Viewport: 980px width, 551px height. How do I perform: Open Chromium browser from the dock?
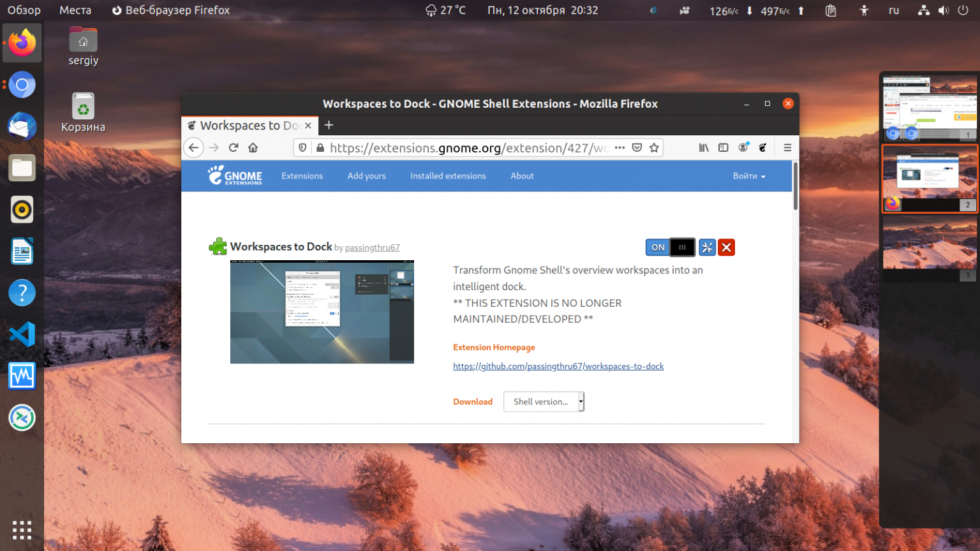[x=22, y=85]
